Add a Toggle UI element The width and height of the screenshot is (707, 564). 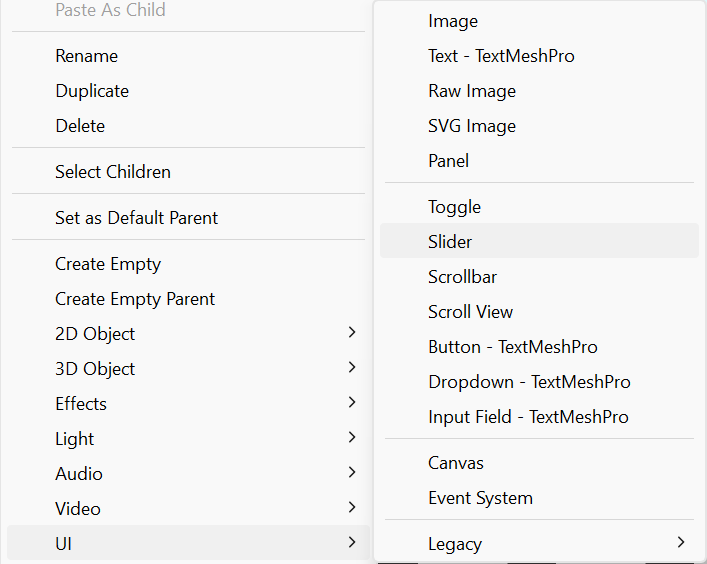click(454, 207)
